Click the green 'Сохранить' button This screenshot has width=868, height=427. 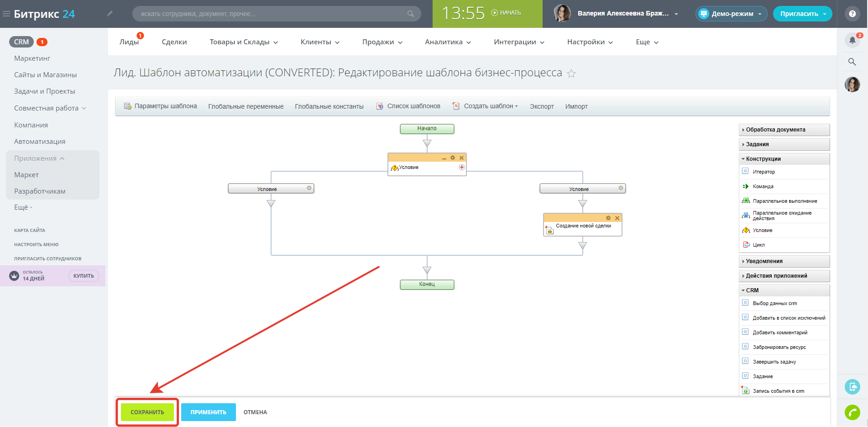(147, 412)
